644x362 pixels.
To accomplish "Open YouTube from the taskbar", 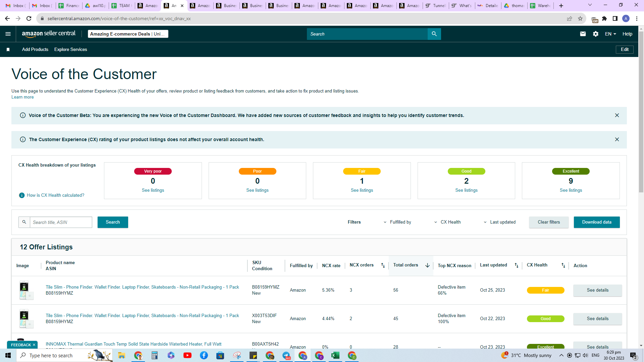I will pos(187,355).
